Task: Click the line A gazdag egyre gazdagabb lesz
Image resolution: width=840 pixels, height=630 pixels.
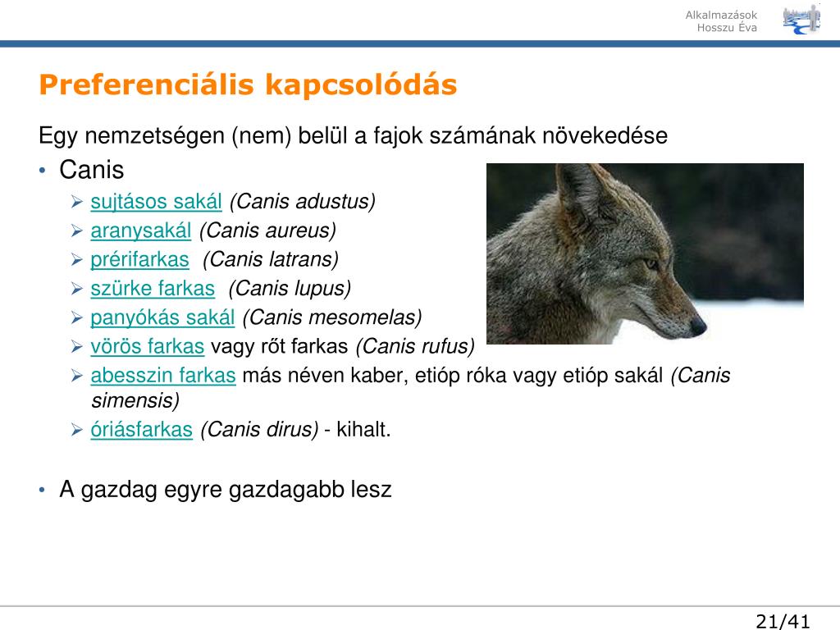Action: click(226, 490)
